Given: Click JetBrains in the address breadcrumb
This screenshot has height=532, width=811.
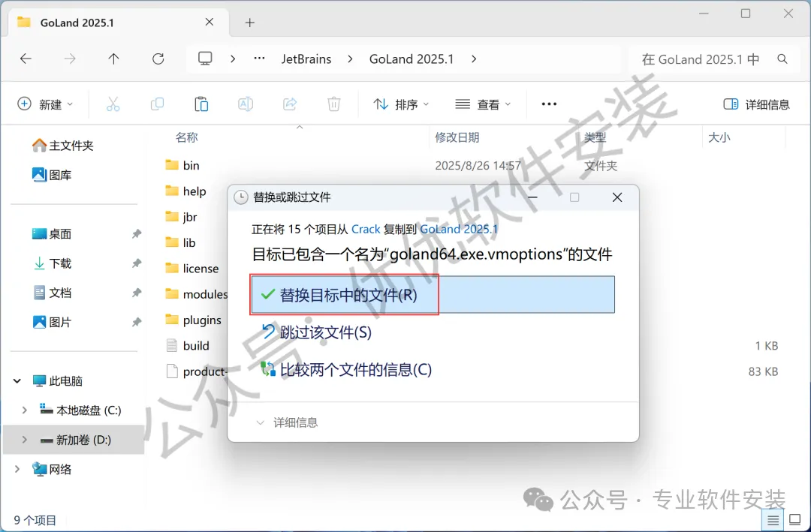Looking at the screenshot, I should 306,59.
